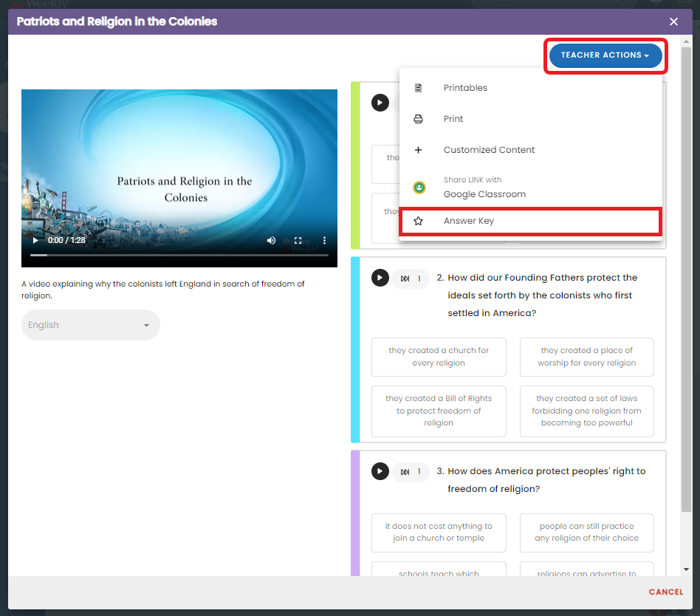Screen dimensions: 700x616
Task: Select answer 'they created a Bill of Rights'
Action: (439, 411)
